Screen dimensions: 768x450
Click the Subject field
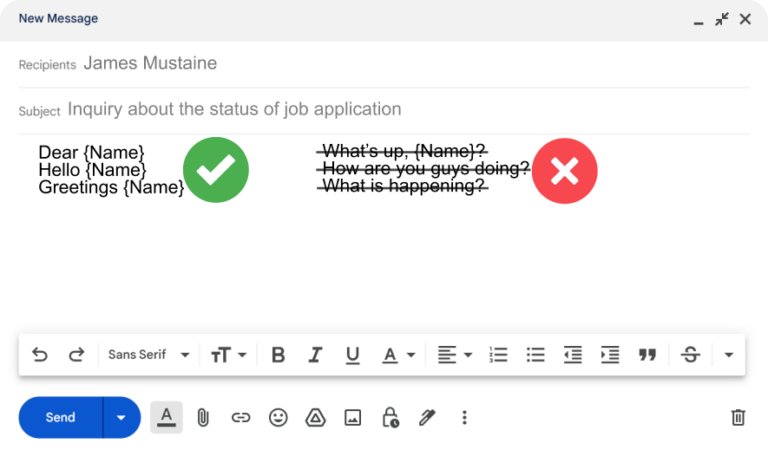click(400, 110)
